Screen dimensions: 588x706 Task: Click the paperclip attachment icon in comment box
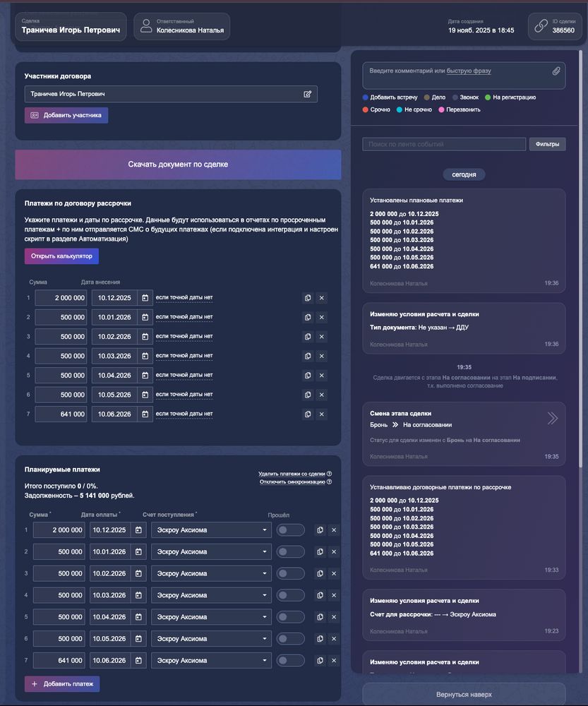tap(556, 71)
